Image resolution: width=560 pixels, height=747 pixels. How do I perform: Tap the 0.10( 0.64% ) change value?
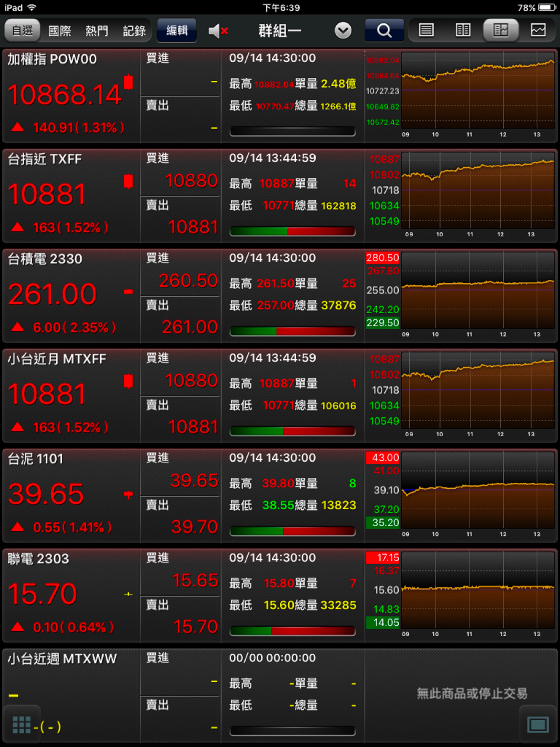tap(73, 628)
